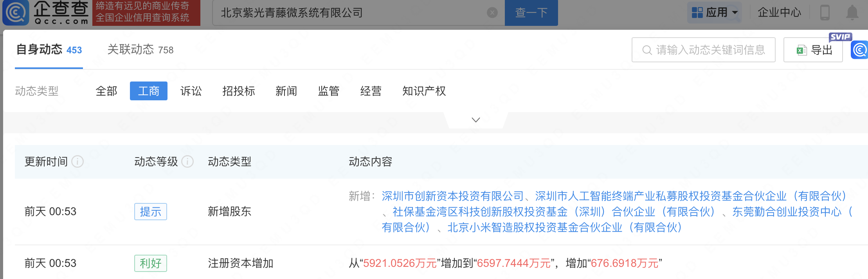Image resolution: width=868 pixels, height=279 pixels.
Task: Click info icon beside 动态等级
Action: click(x=187, y=161)
